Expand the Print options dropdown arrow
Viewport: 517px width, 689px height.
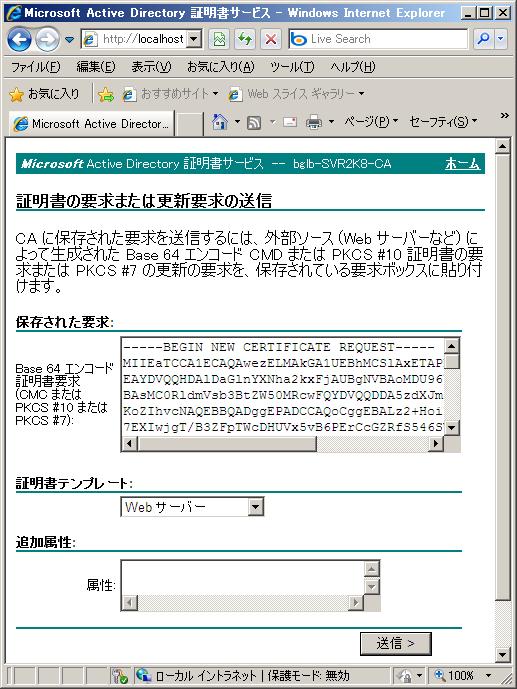(331, 121)
